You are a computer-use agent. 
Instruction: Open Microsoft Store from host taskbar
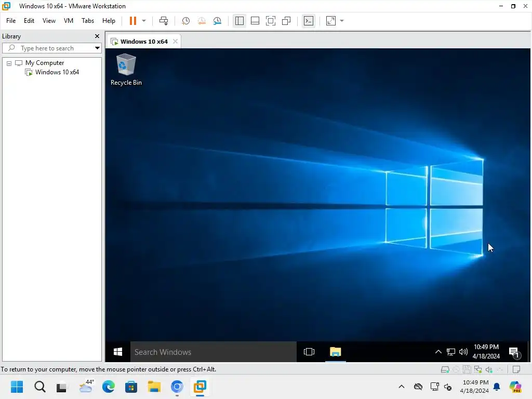coord(131,387)
